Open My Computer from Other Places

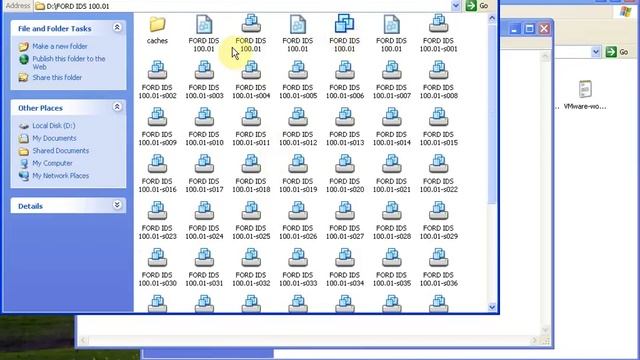coord(53,163)
